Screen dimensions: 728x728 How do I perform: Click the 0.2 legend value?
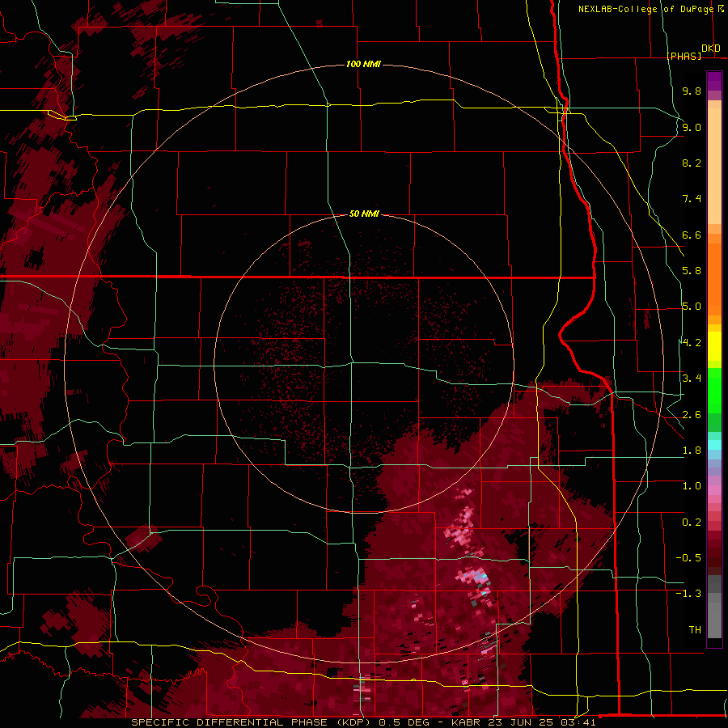(x=692, y=523)
